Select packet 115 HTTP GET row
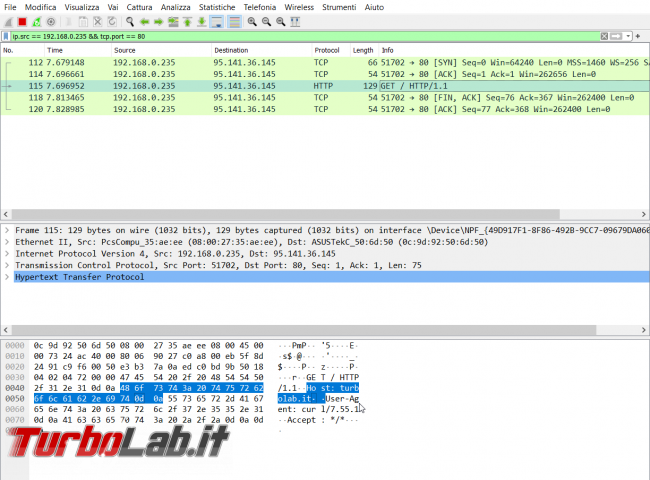Viewport: 650px width, 480px height. [325, 86]
